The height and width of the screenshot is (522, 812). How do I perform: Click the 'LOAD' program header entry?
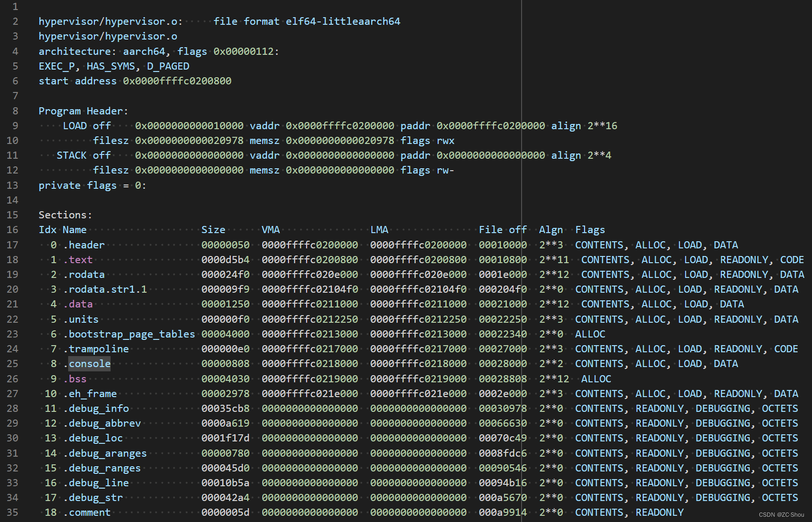[x=75, y=125]
